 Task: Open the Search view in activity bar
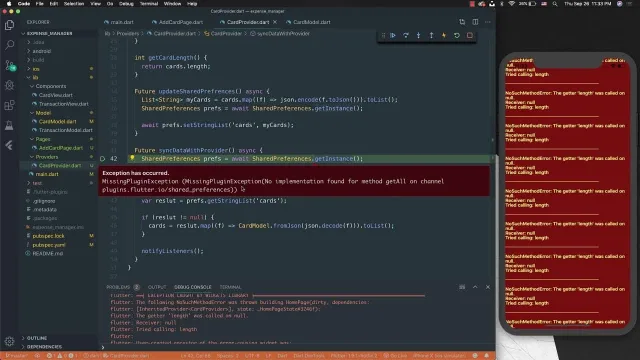tap(9, 45)
